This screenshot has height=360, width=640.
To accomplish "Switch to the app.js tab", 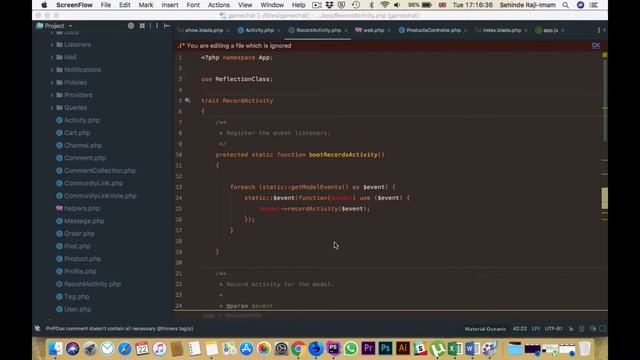I will (550, 30).
